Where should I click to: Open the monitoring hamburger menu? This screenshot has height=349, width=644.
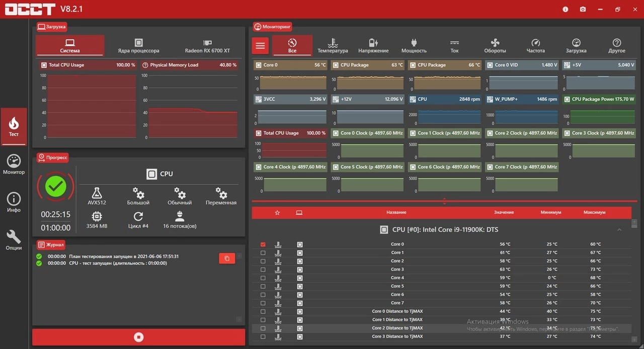[x=260, y=46]
